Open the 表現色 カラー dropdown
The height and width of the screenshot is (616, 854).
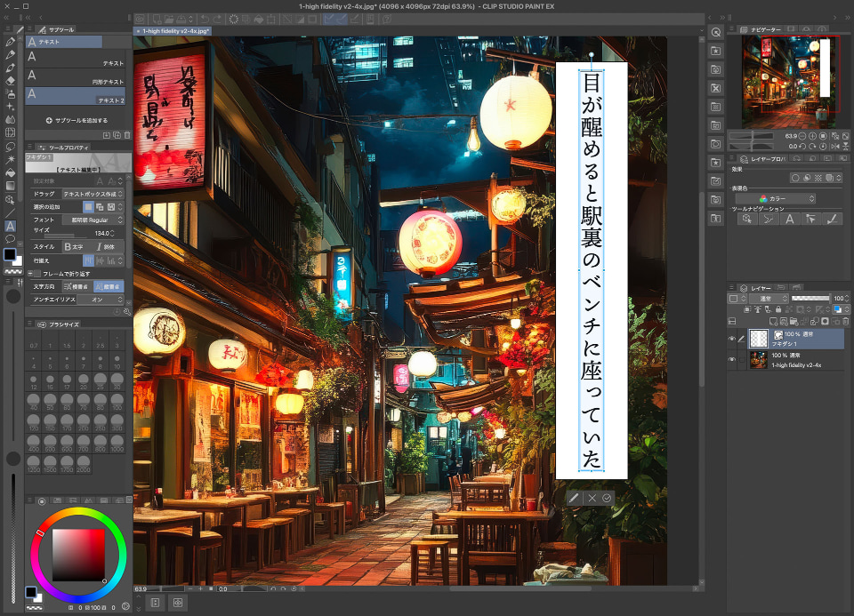click(x=787, y=199)
